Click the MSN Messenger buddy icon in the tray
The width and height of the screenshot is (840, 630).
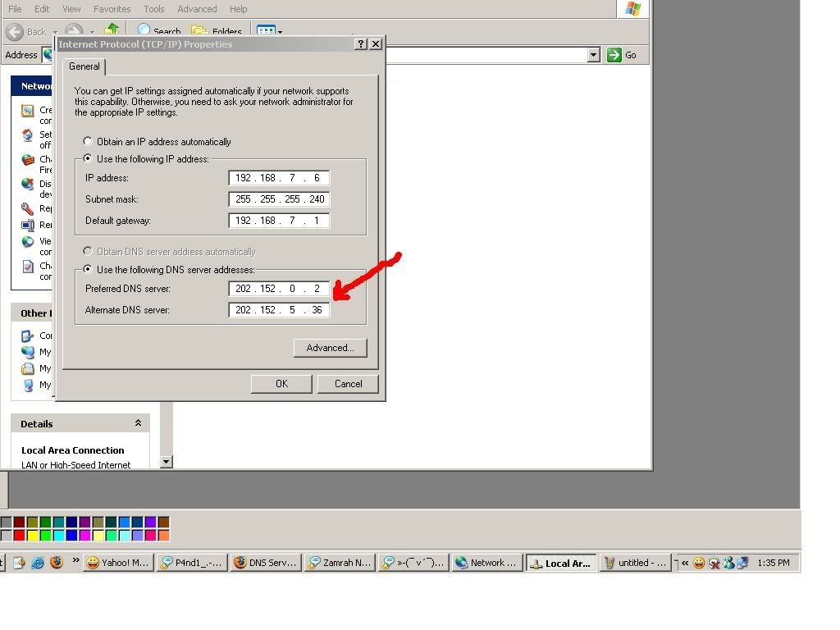coord(728,563)
